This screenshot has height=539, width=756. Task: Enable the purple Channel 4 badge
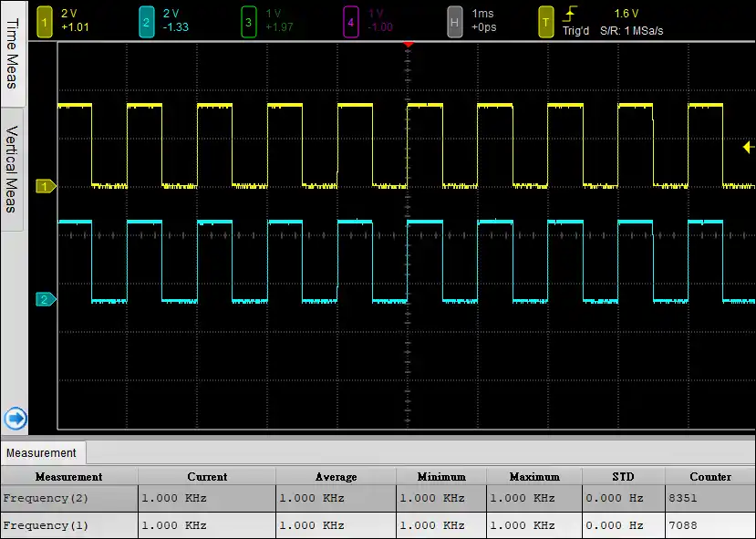click(353, 20)
